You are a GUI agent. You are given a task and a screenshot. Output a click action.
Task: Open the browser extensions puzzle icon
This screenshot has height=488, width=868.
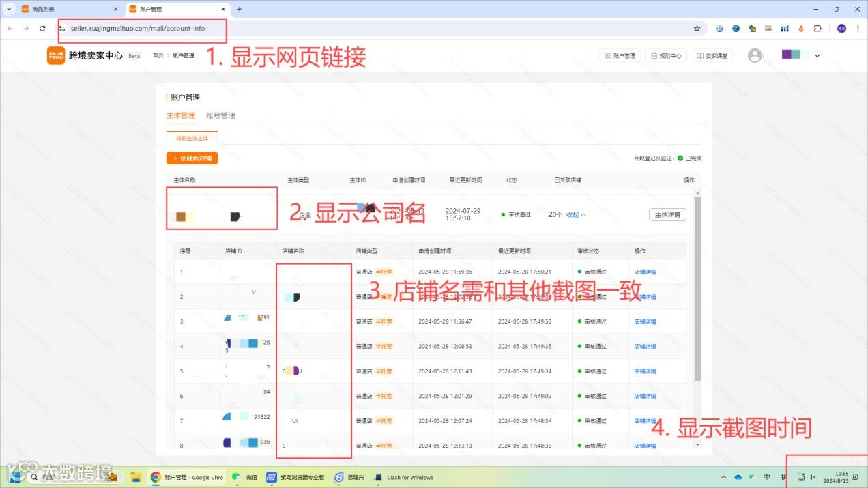tap(818, 29)
